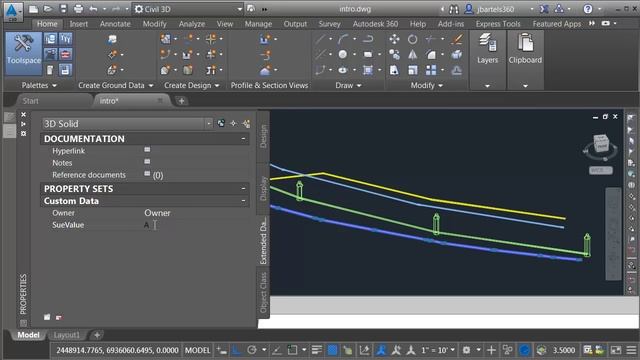This screenshot has width=640, height=360.
Task: Expand the Create Design panel dropdown
Action: tap(192, 85)
